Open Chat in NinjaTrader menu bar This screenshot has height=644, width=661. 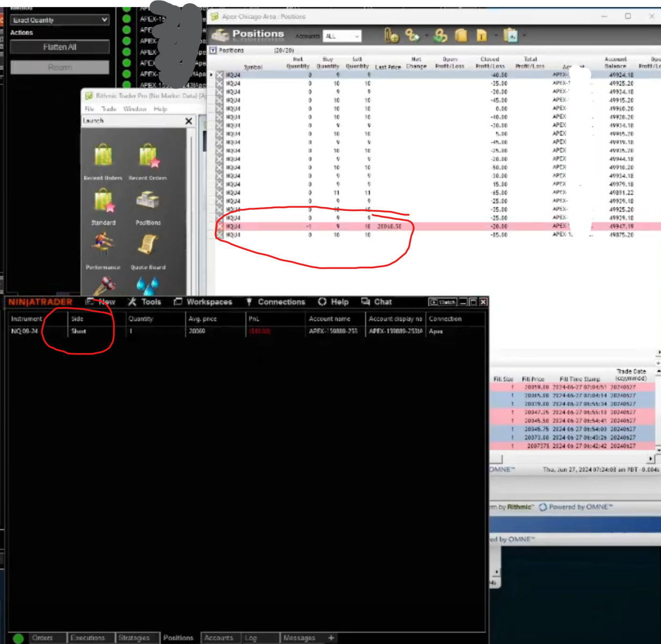376,302
